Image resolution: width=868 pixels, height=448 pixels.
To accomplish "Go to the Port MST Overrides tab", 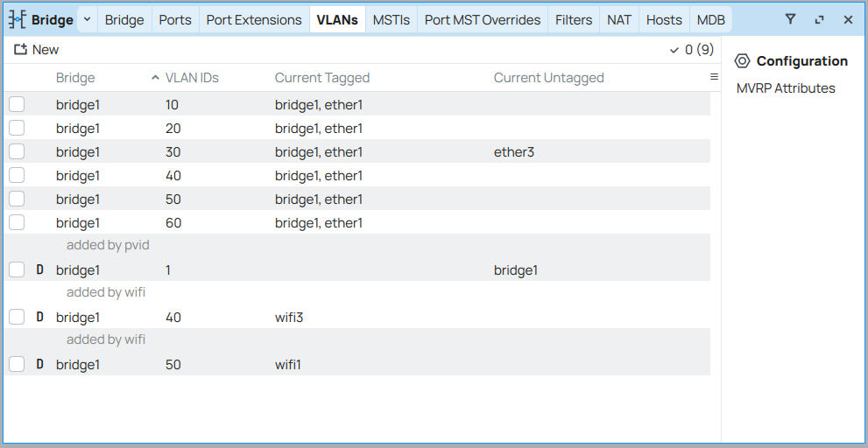I will pos(483,19).
